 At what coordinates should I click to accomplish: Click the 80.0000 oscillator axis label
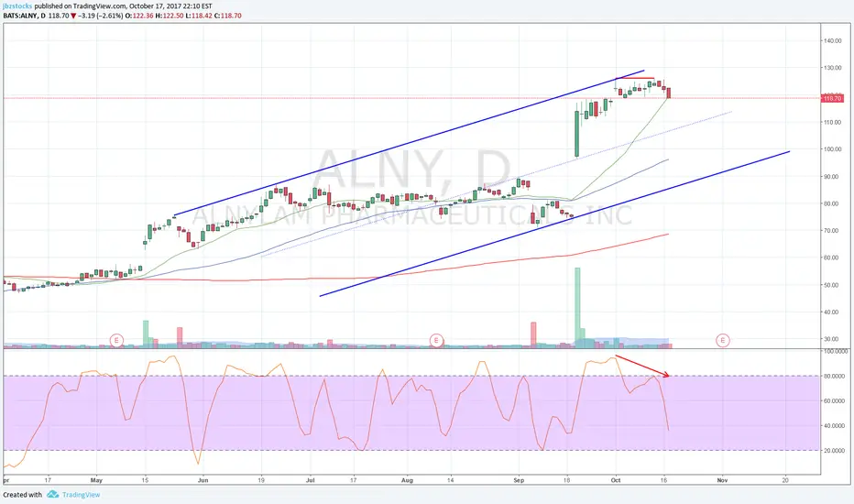coord(834,376)
